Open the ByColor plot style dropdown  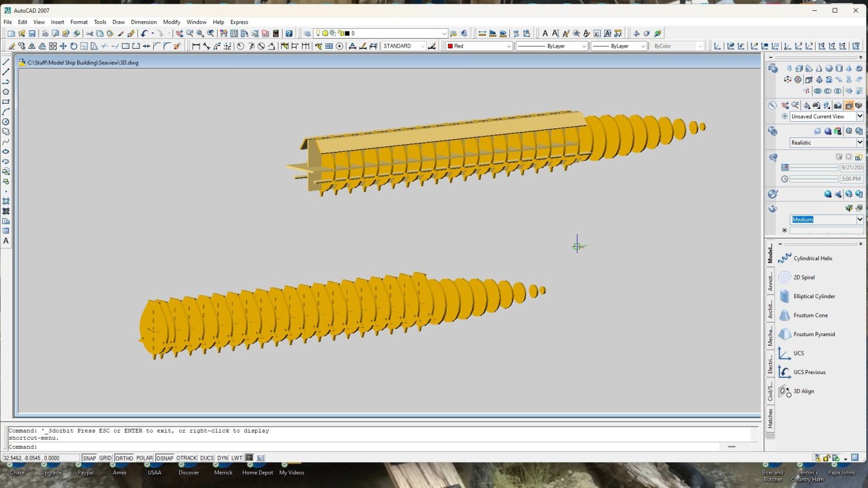click(676, 46)
